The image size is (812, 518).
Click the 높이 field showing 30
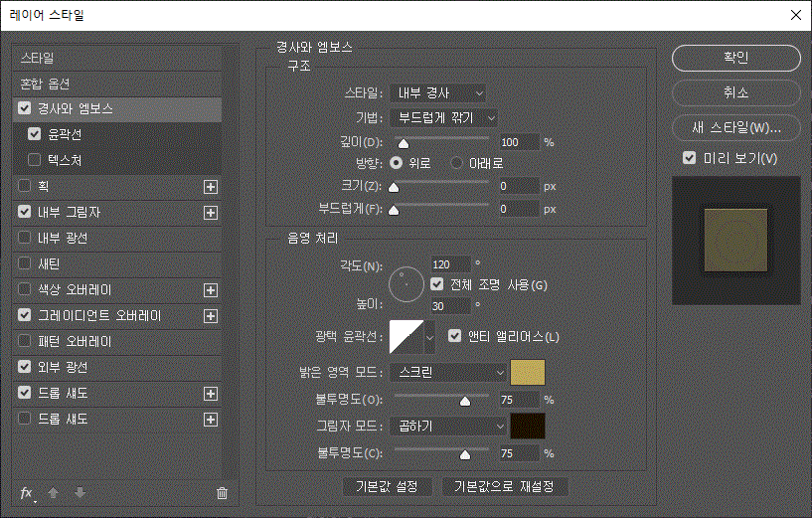click(x=451, y=306)
